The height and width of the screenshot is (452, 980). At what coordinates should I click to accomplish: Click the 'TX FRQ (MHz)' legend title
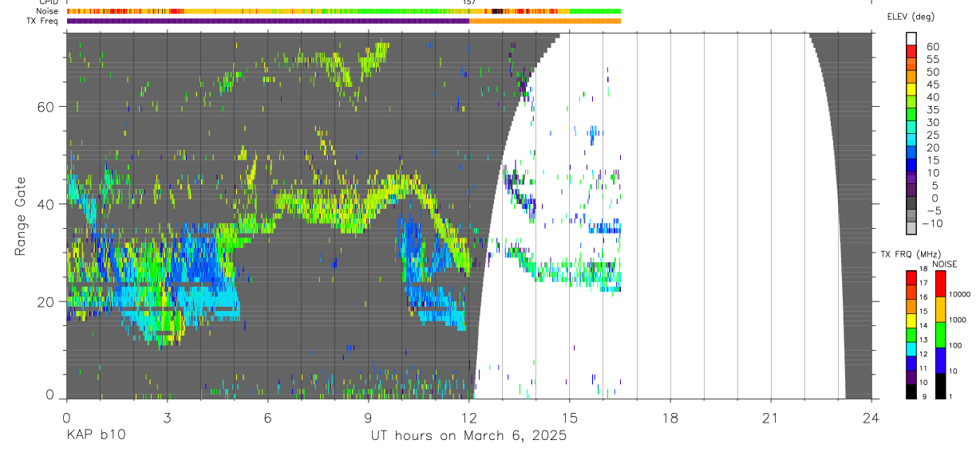click(x=911, y=254)
